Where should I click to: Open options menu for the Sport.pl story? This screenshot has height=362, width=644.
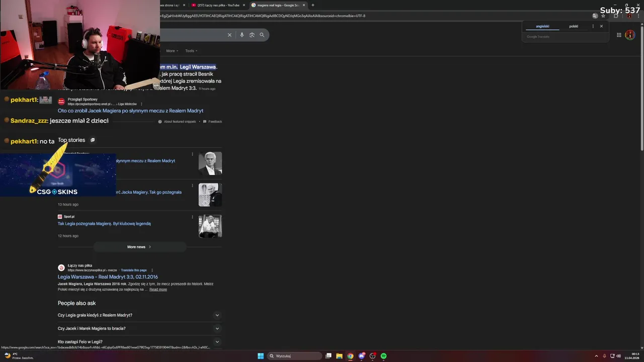pos(192,217)
